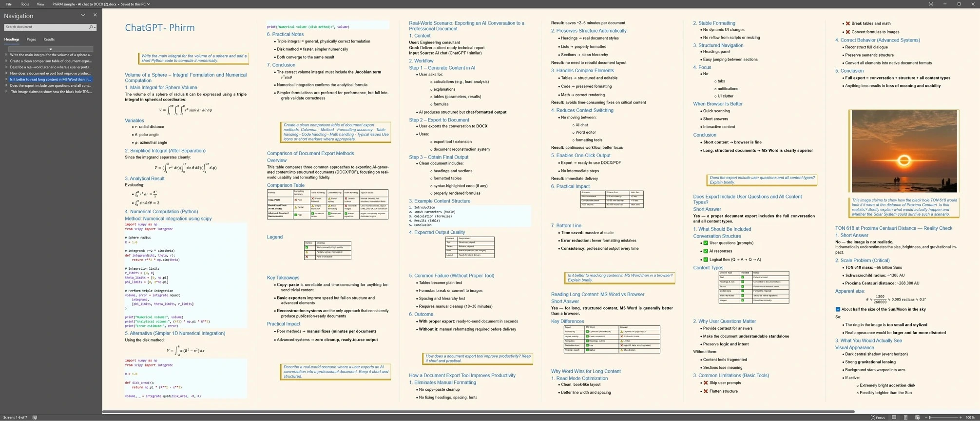
Task: Jump to 'Does the export include user questions' heading
Action: [x=51, y=85]
